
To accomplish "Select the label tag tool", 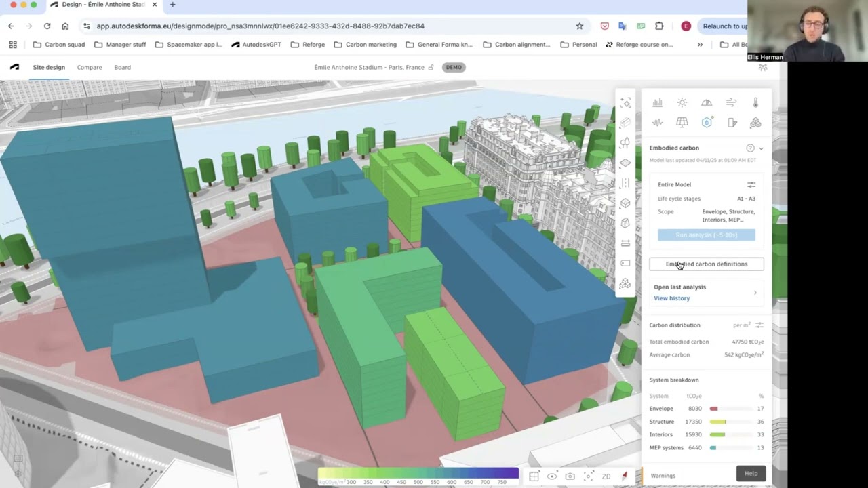I will point(625,263).
